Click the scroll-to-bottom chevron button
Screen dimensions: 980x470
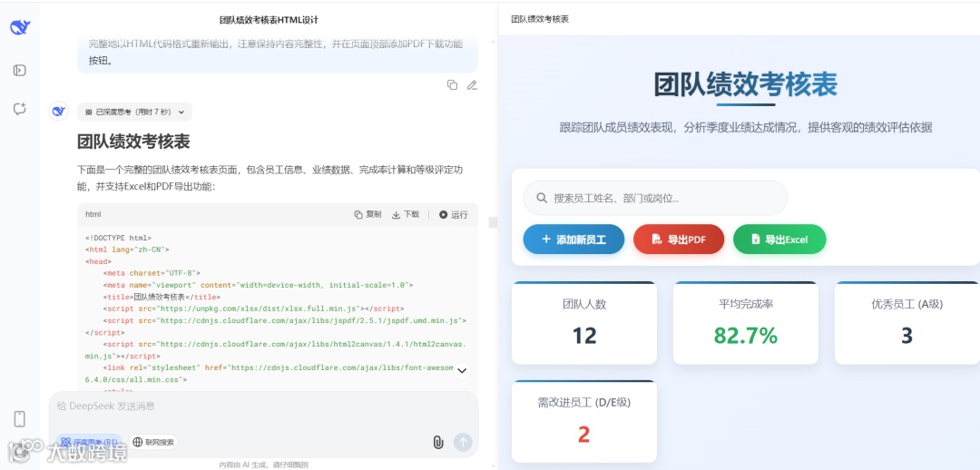pyautogui.click(x=462, y=370)
